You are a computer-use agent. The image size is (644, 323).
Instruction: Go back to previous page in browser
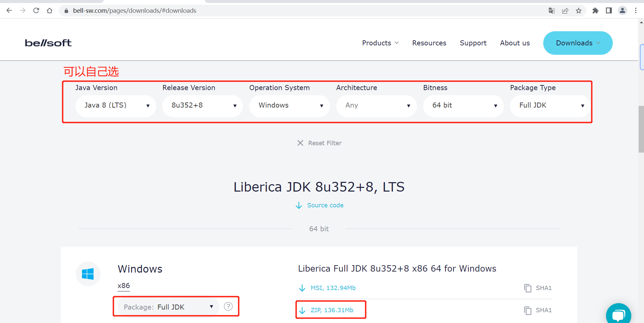[x=9, y=10]
